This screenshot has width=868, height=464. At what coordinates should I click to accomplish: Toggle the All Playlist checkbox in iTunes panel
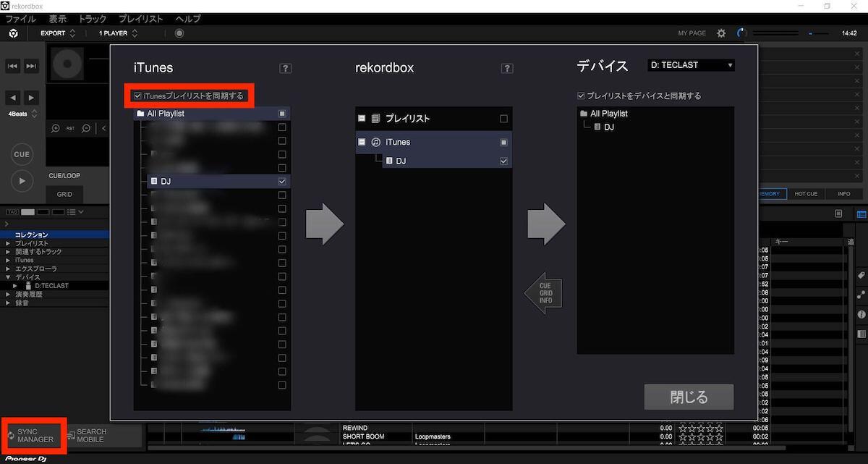(x=282, y=114)
